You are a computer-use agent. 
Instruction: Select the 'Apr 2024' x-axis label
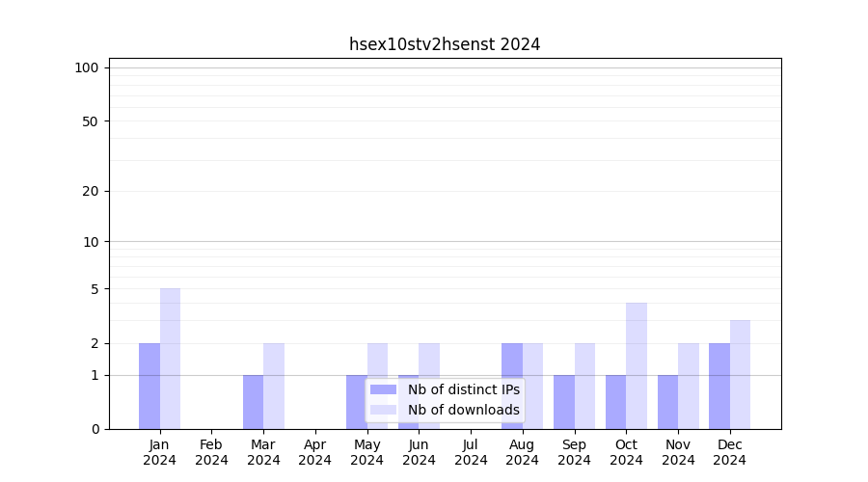(x=315, y=452)
